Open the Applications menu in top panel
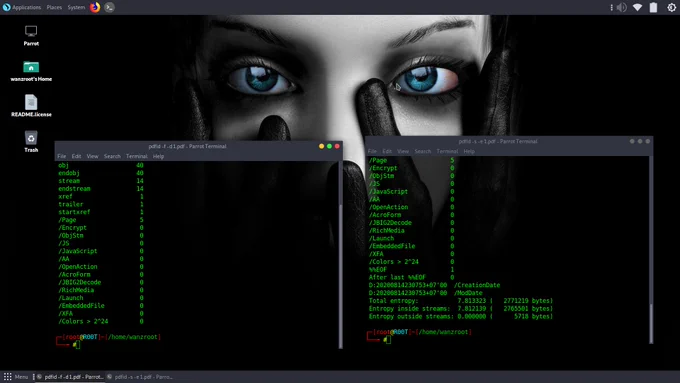Image resolution: width=680 pixels, height=383 pixels. click(x=22, y=7)
